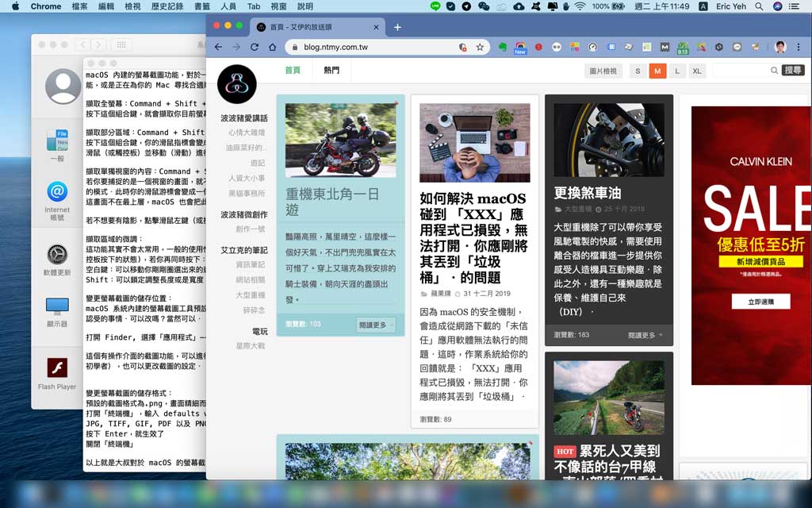Reload the blog.ntmy.com.tw page

255,47
